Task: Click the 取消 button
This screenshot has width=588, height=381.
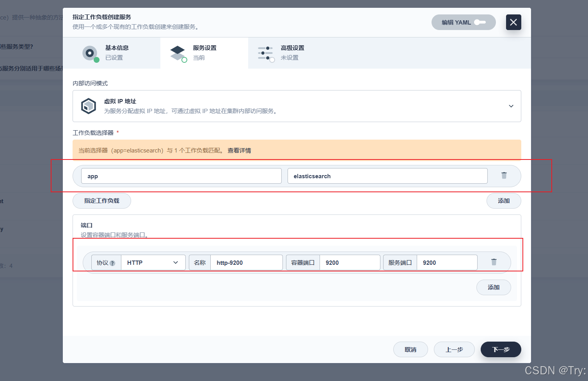Action: [x=410, y=349]
